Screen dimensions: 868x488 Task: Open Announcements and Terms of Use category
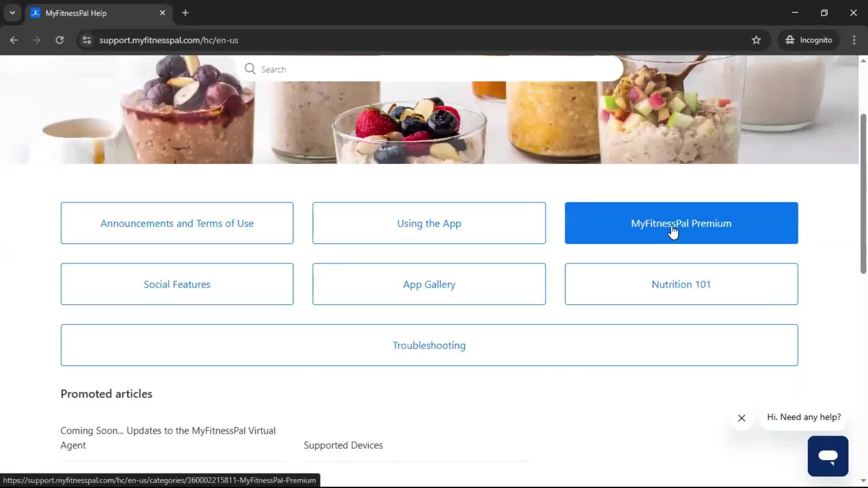177,223
